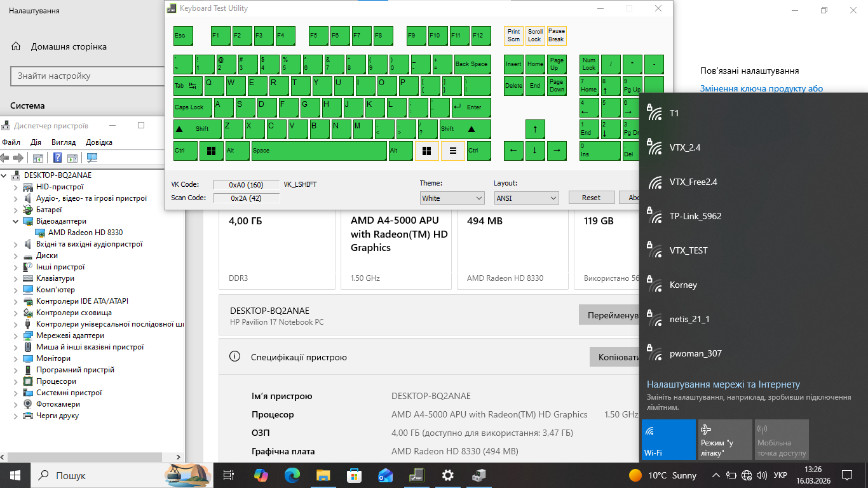Open the Layout dropdown showing ANSI
The height and width of the screenshot is (488, 868).
pos(526,198)
